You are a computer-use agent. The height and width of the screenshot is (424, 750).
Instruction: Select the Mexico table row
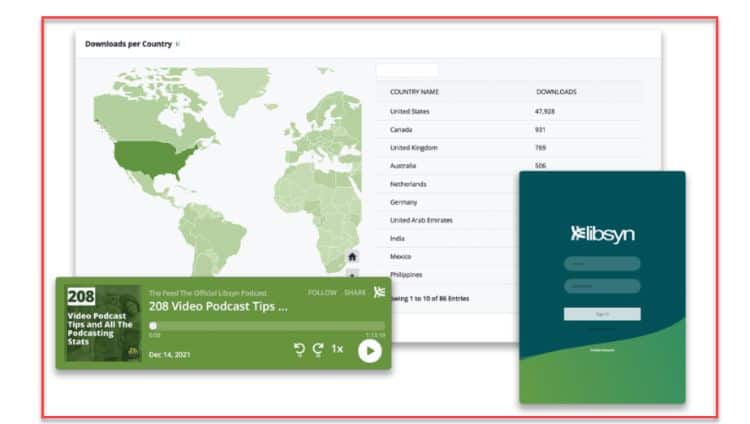pyautogui.click(x=448, y=257)
